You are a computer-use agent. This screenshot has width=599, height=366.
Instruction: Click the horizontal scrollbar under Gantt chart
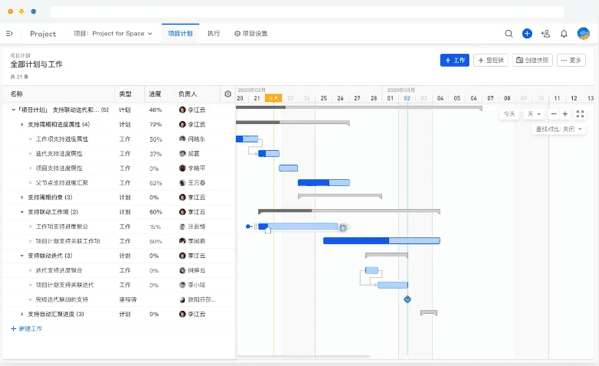(304, 357)
